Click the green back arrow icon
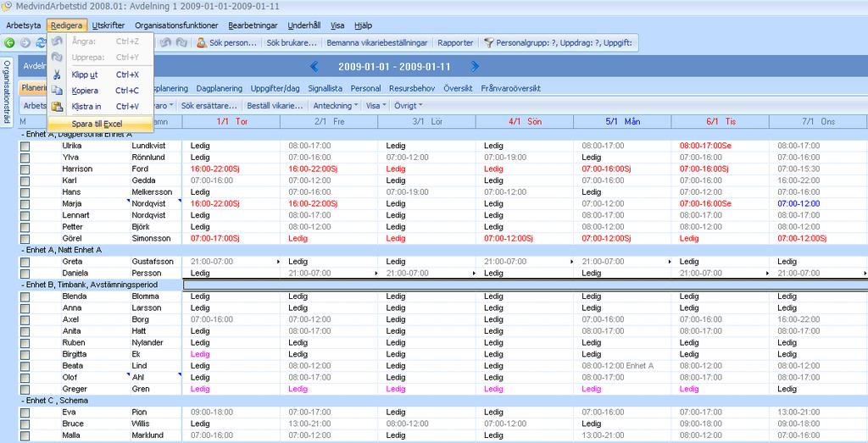868x443 pixels. 9,42
